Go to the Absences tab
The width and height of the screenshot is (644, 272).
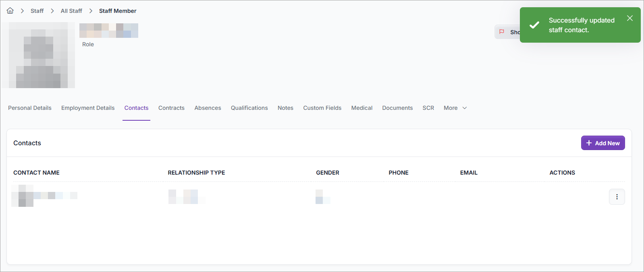point(208,108)
